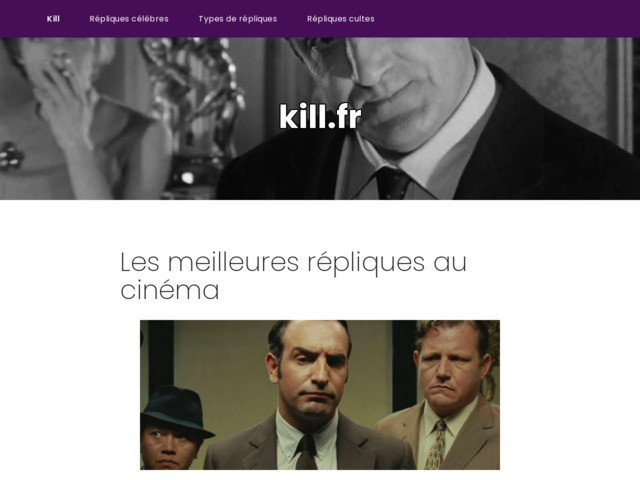Click the brooch on the woman's dress
This screenshot has width=640, height=480.
[x=11, y=156]
